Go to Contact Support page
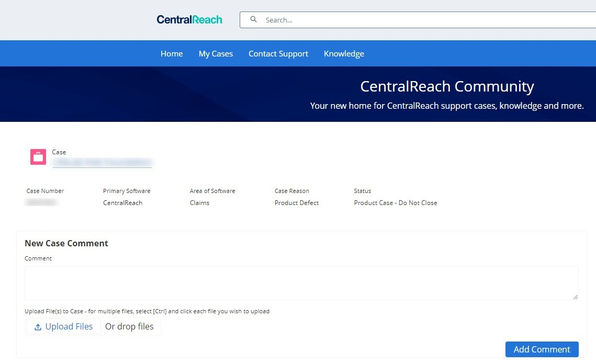 coord(278,54)
